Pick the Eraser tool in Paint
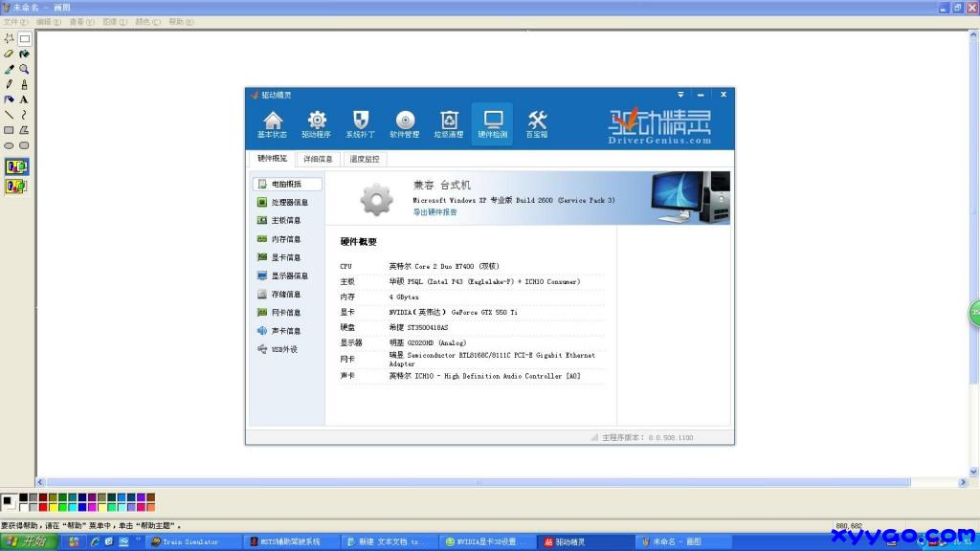 [x=9, y=55]
